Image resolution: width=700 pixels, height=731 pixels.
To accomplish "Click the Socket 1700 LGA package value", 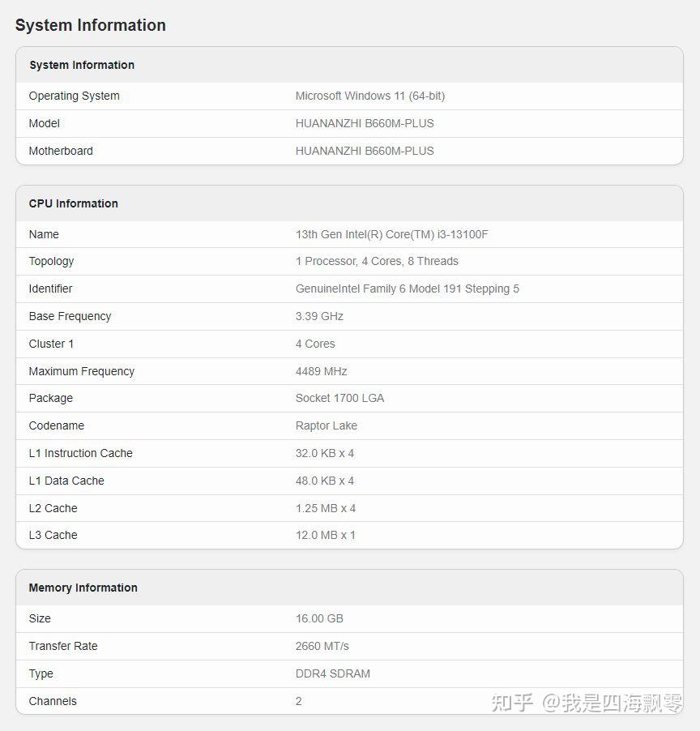I will [x=339, y=398].
